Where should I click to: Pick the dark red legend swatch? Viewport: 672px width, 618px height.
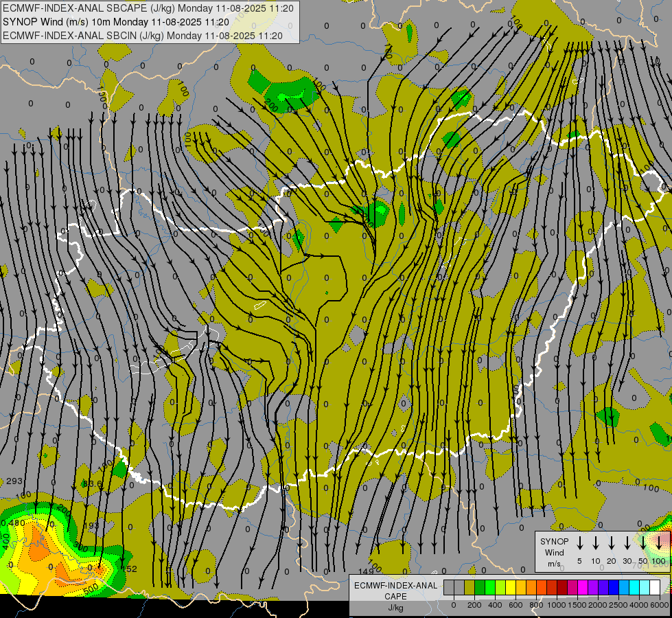(x=562, y=588)
